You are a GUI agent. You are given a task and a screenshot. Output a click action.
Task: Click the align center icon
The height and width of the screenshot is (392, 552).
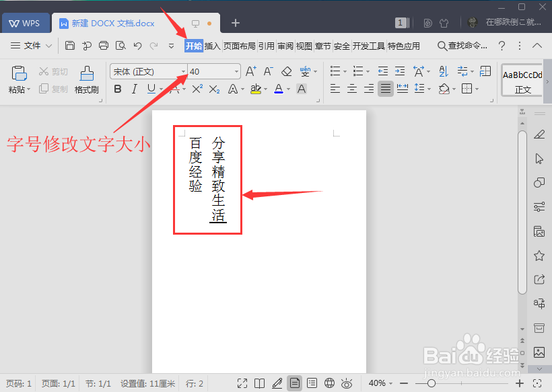[x=351, y=88]
